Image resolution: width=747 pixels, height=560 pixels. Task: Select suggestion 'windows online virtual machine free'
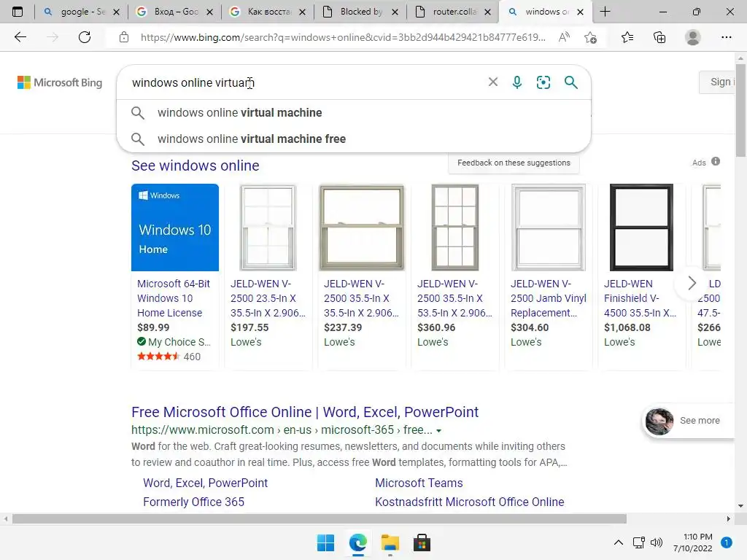(354, 139)
